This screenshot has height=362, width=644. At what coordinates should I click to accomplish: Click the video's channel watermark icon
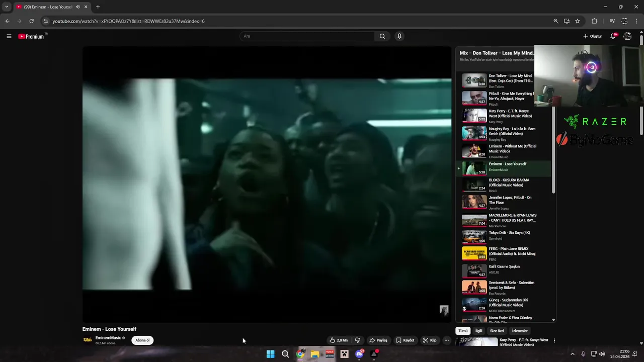click(444, 310)
